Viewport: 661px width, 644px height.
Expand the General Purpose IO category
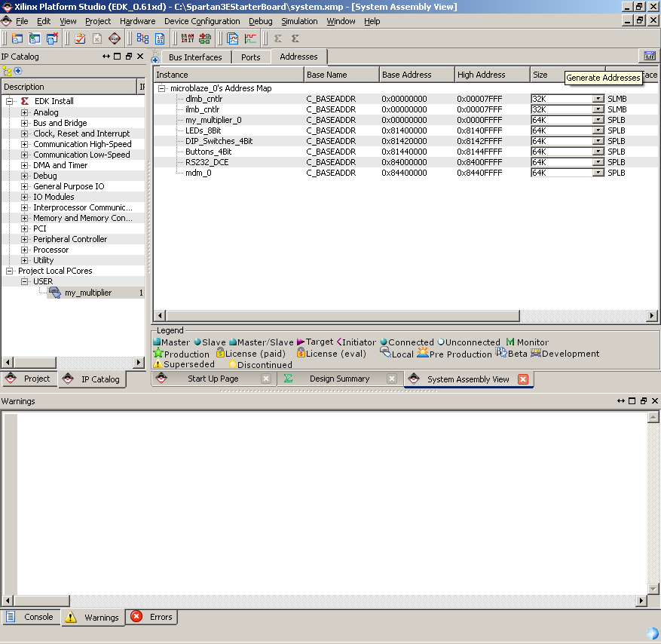(x=24, y=186)
